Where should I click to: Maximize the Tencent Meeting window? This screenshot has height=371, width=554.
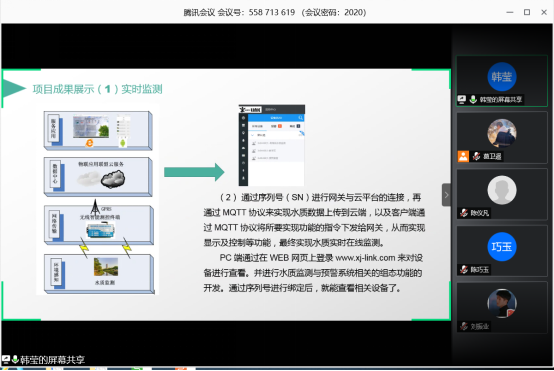tap(527, 12)
